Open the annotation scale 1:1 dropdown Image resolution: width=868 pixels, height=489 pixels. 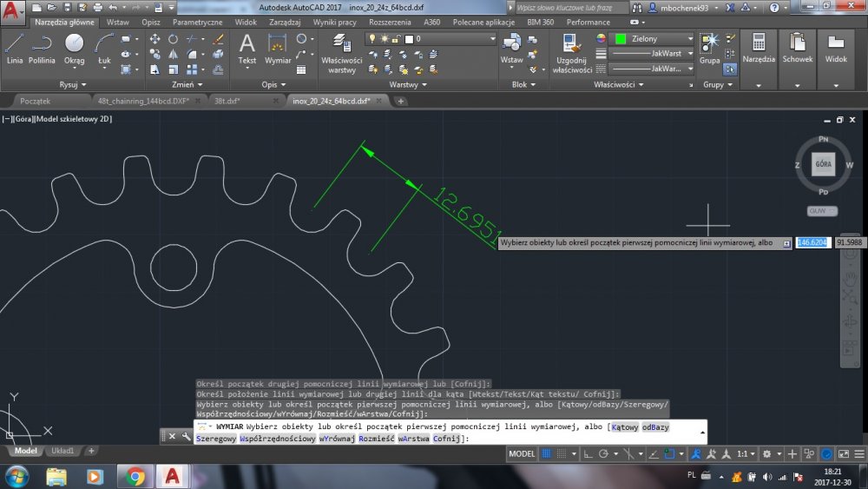click(x=744, y=454)
